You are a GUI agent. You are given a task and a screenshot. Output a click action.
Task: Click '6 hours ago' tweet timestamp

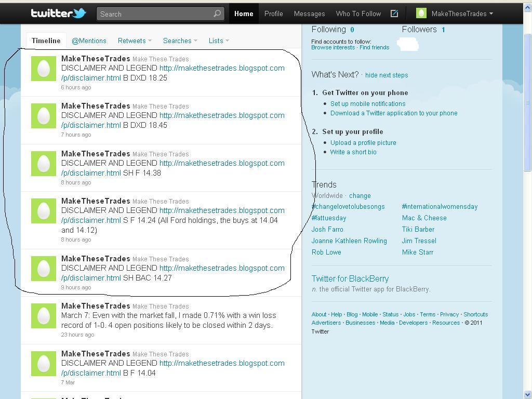pyautogui.click(x=76, y=87)
